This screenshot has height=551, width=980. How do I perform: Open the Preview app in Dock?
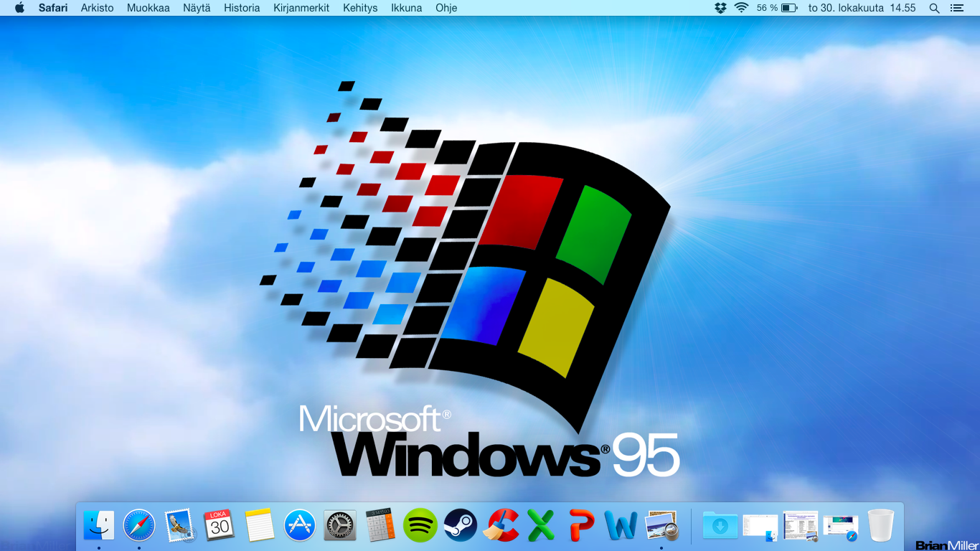coord(661,526)
